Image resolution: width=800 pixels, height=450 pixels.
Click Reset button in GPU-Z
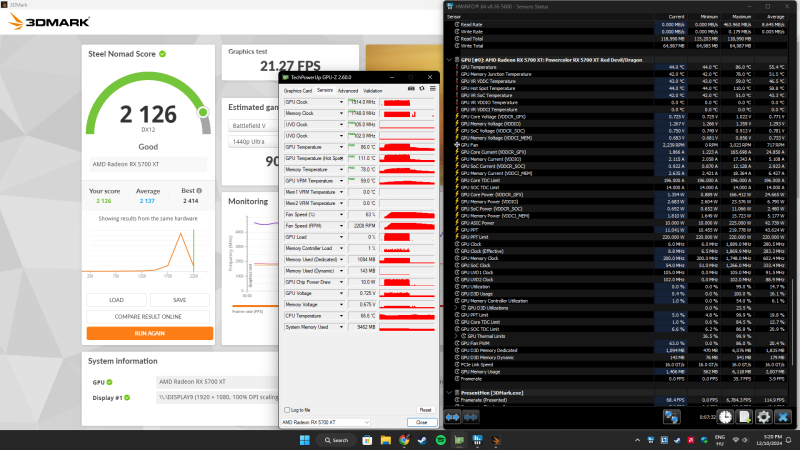425,410
